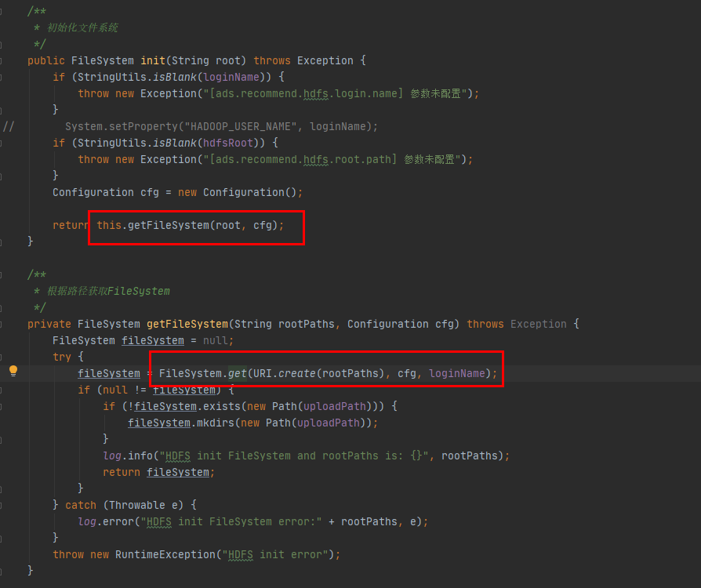
Task: Click the "mkdirs" method call
Action: coord(216,423)
